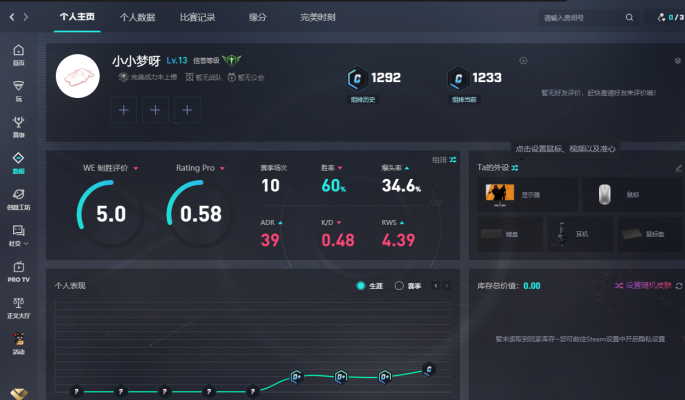The width and height of the screenshot is (685, 400).
Task: Go back with the left arrow
Action: pos(12,17)
